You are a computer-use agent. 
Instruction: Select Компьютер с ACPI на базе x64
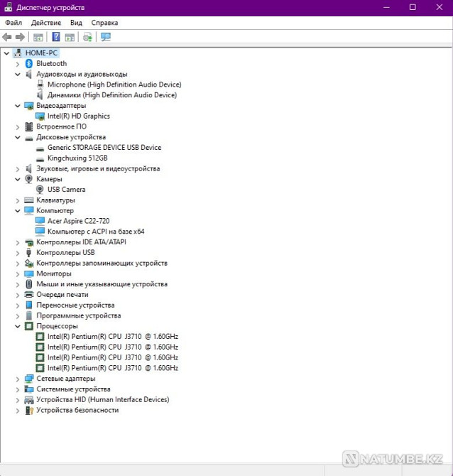point(96,232)
